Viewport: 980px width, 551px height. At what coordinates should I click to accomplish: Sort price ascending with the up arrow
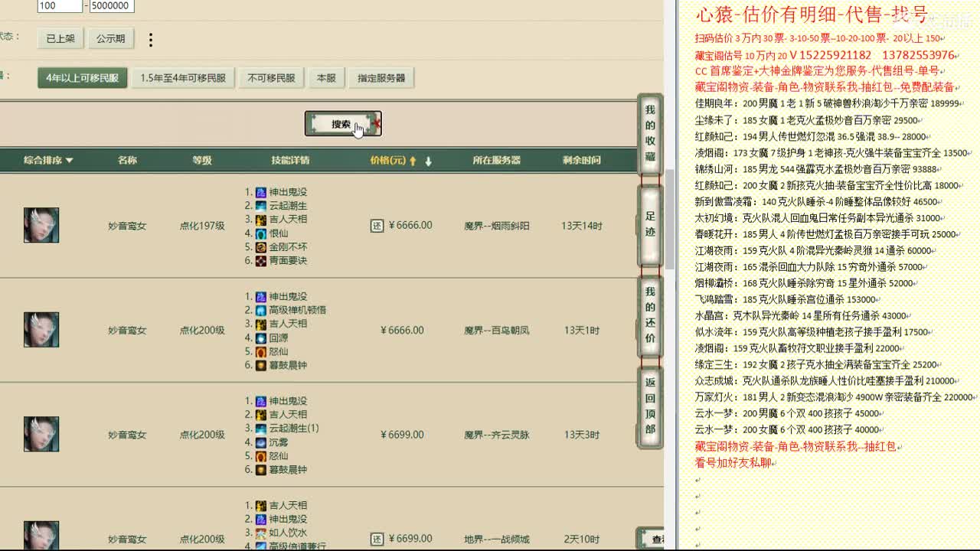413,161
